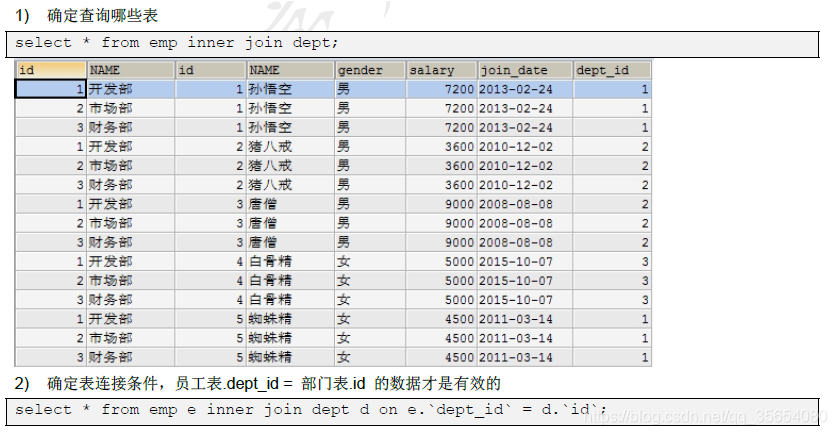Screen dimensions: 837x435
Task: Click date 2008-08-08 in 财务部 唐僧 row
Action: pyautogui.click(x=516, y=242)
